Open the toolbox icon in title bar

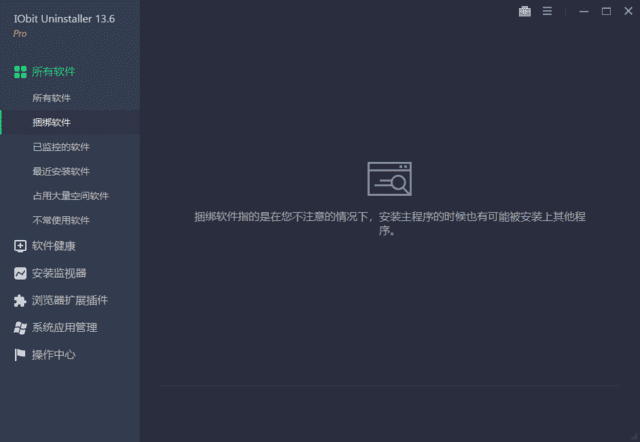pyautogui.click(x=525, y=11)
